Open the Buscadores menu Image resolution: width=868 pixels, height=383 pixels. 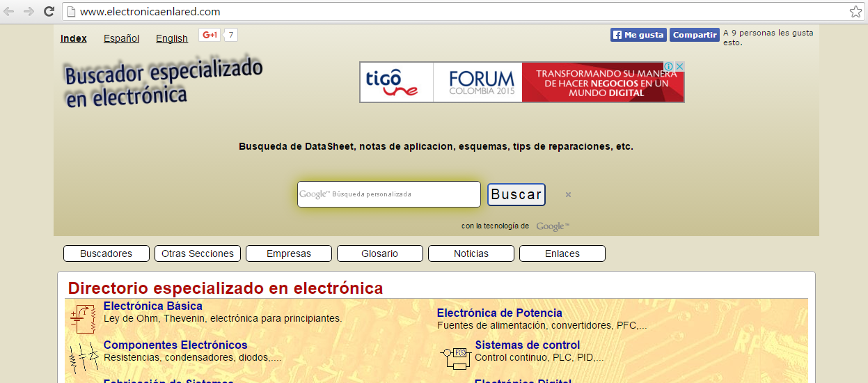pos(106,253)
